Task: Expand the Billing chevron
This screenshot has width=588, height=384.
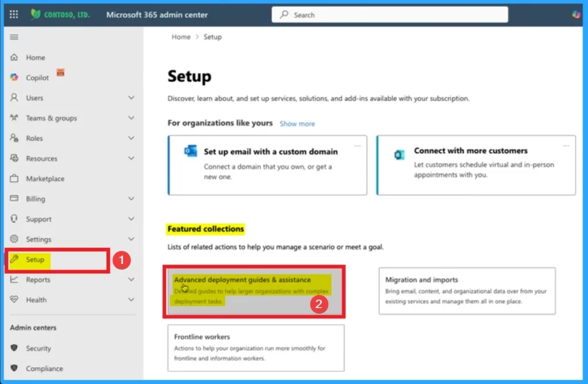Action: pyautogui.click(x=131, y=199)
